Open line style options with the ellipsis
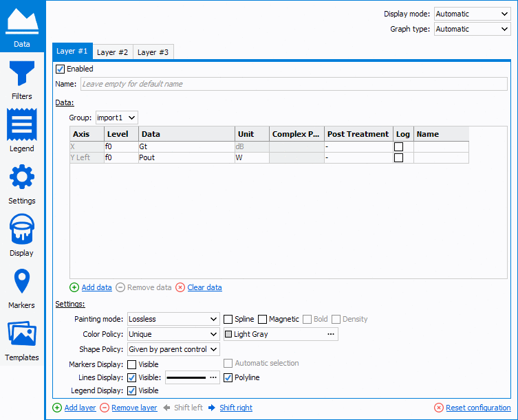 point(213,377)
